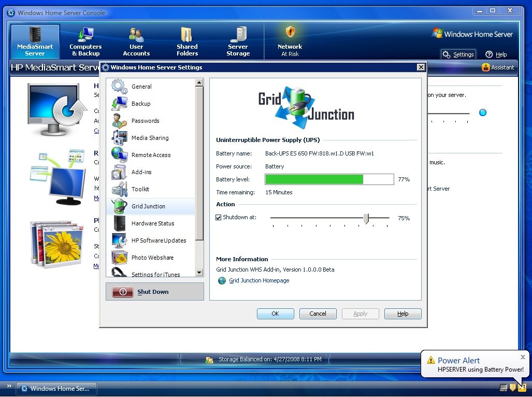Click the network computer tray icon

(x=504, y=387)
